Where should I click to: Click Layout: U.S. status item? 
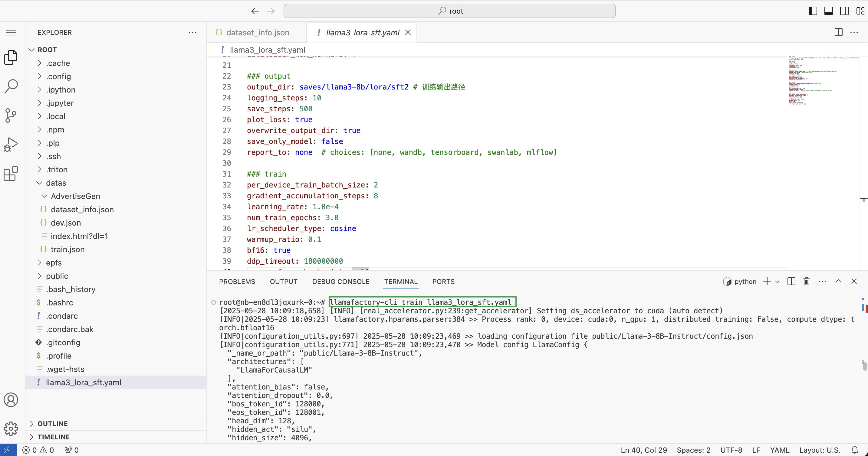point(820,450)
